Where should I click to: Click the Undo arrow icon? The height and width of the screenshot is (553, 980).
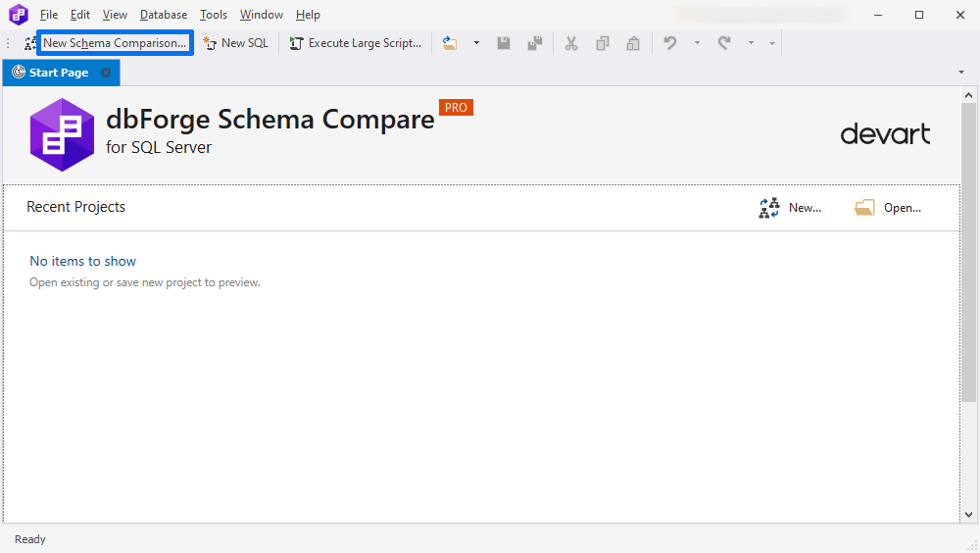tap(670, 43)
